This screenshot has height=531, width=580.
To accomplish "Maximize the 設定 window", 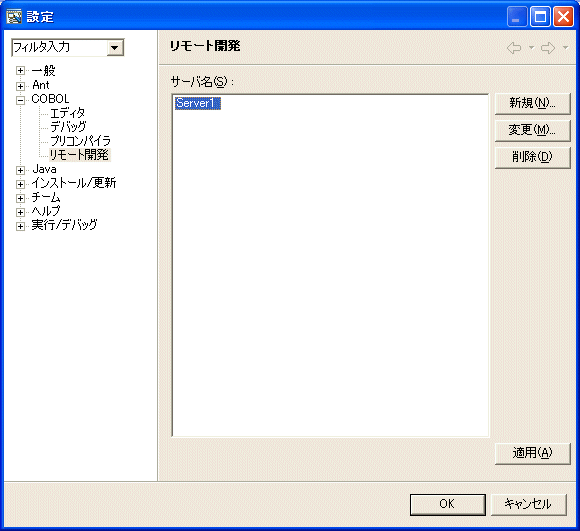I will point(540,17).
